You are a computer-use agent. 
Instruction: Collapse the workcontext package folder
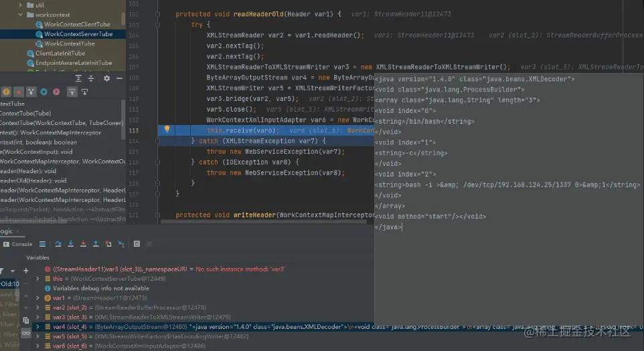coord(21,15)
